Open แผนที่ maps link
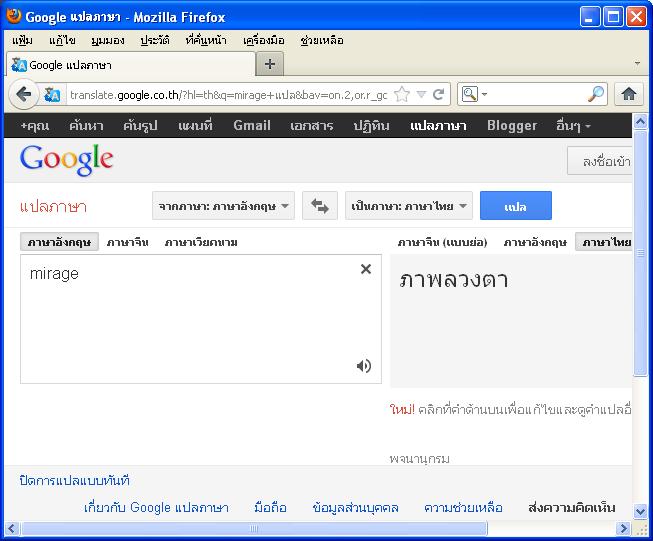The image size is (653, 541). pyautogui.click(x=195, y=125)
